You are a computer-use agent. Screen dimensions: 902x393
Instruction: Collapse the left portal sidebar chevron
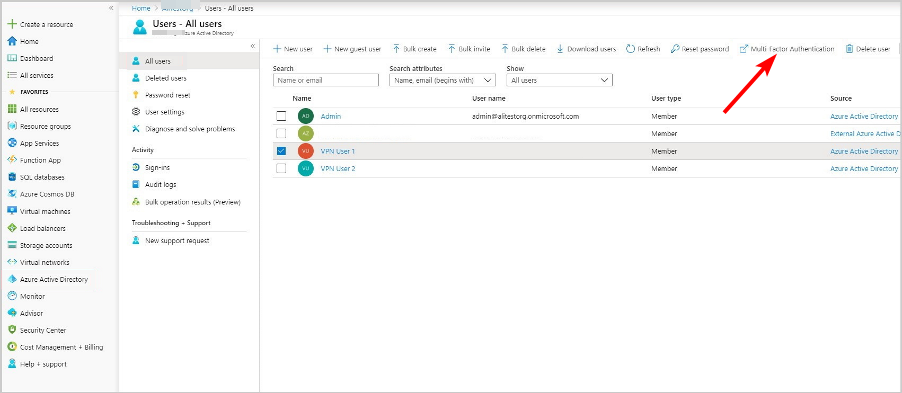(x=111, y=7)
